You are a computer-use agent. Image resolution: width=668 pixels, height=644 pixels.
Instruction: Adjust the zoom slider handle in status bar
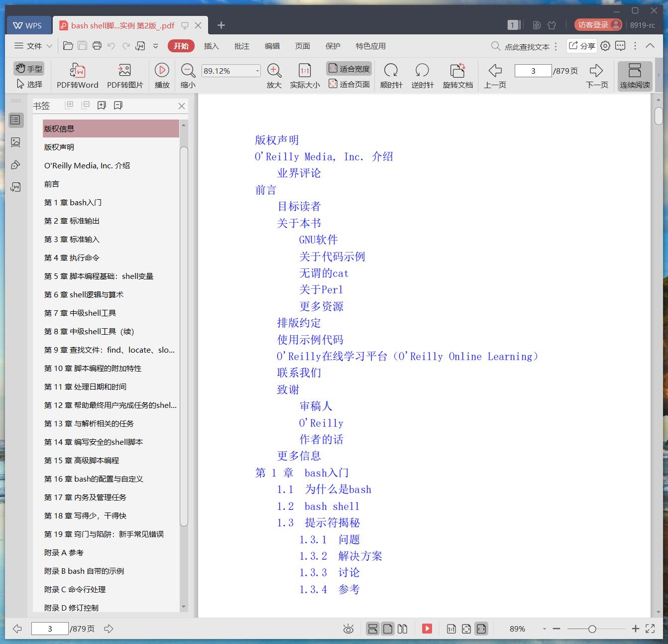[592, 629]
